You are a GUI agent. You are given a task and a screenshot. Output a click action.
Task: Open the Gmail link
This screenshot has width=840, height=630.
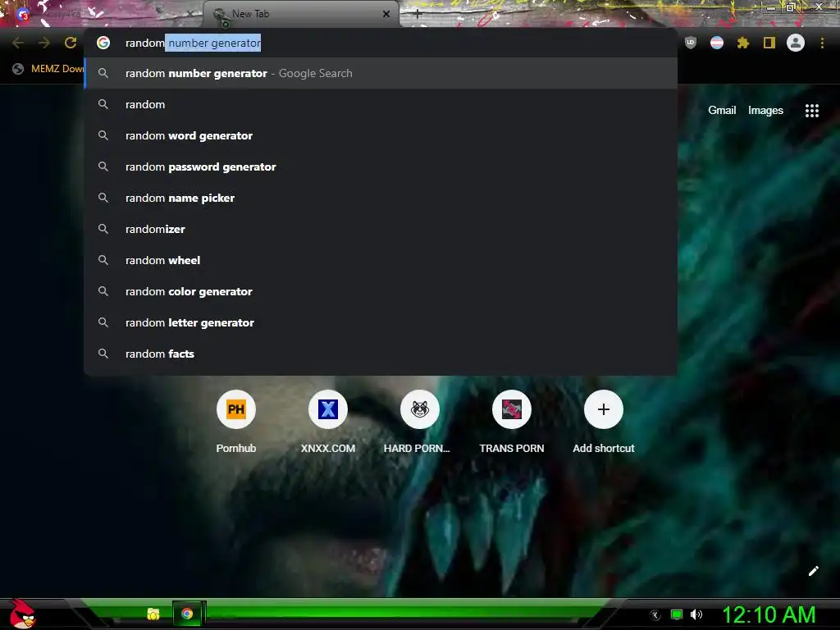[x=722, y=111]
